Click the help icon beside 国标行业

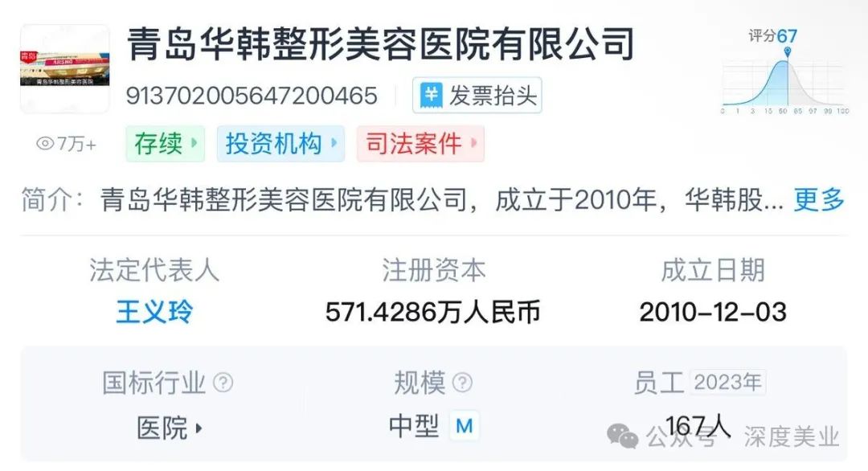[x=223, y=383]
